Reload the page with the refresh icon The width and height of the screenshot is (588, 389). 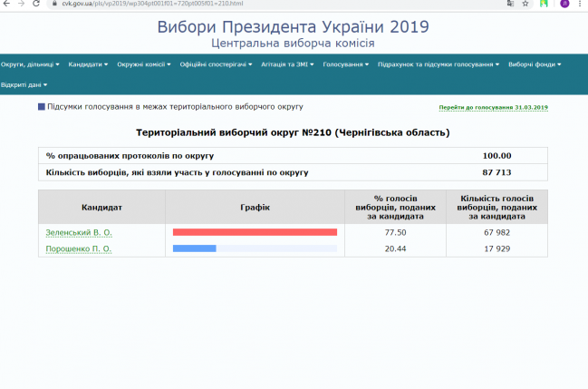[34, 5]
